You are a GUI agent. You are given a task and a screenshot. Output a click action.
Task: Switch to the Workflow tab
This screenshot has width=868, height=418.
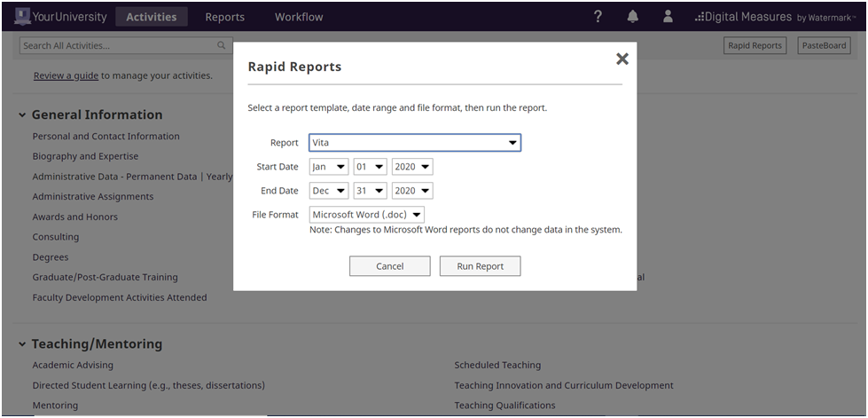click(299, 17)
